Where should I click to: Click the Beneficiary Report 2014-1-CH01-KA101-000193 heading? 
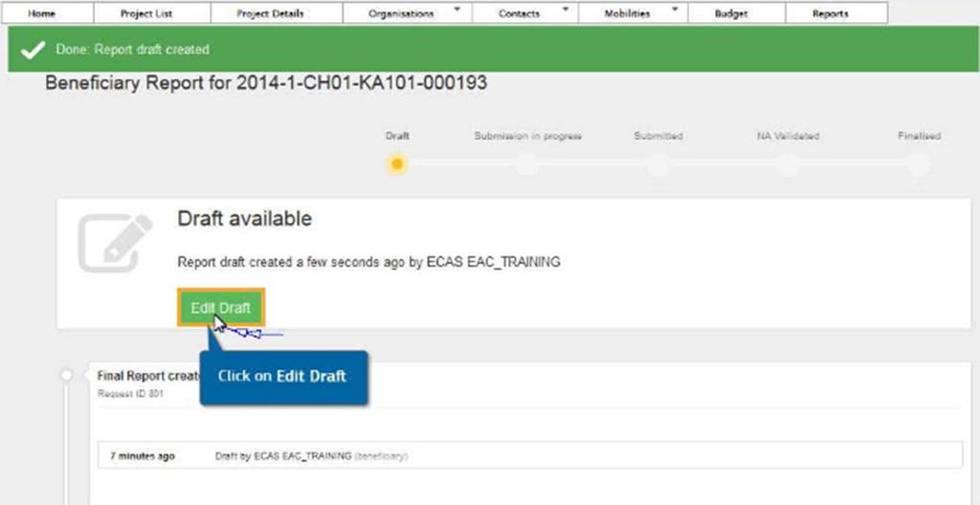coord(266,83)
